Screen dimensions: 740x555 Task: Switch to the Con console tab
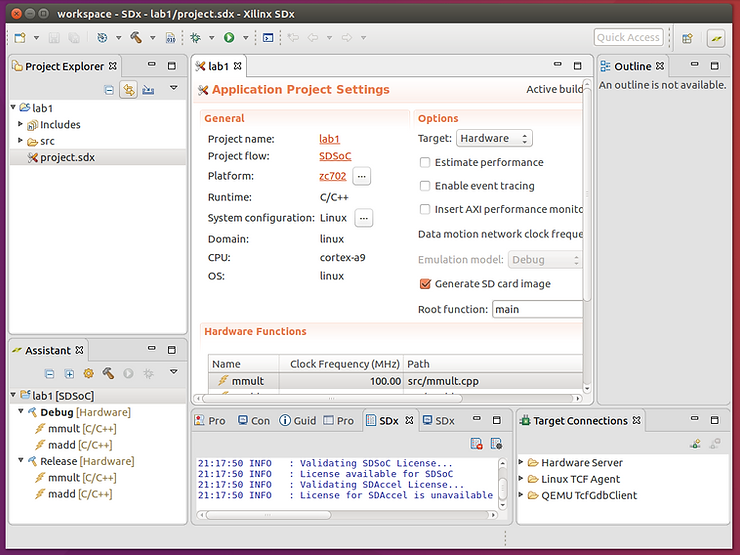point(254,420)
